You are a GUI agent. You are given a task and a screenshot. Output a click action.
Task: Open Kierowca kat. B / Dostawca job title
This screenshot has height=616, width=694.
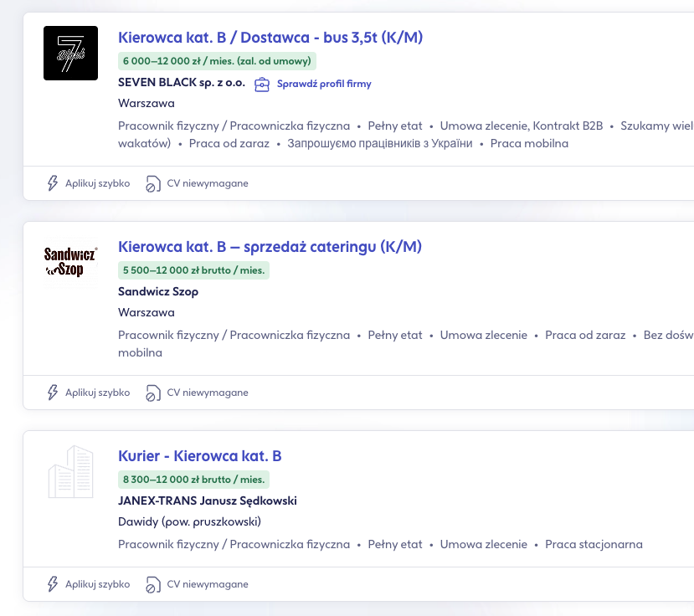[x=270, y=38]
